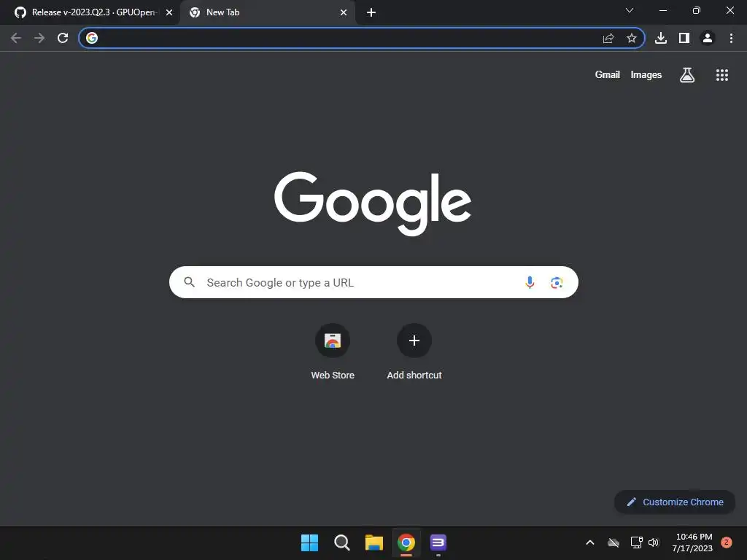Screen dimensions: 747x560
Task: Open Search Labs flask icon
Action: coord(687,75)
